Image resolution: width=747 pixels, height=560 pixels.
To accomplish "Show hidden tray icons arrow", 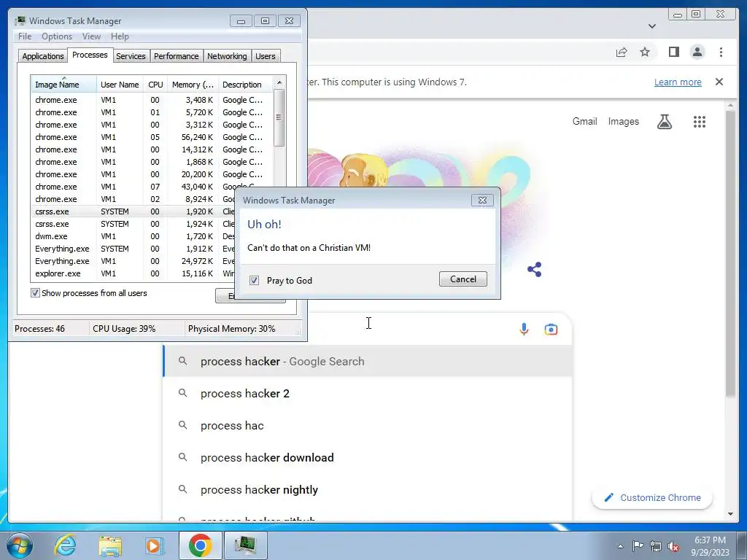I will point(620,546).
